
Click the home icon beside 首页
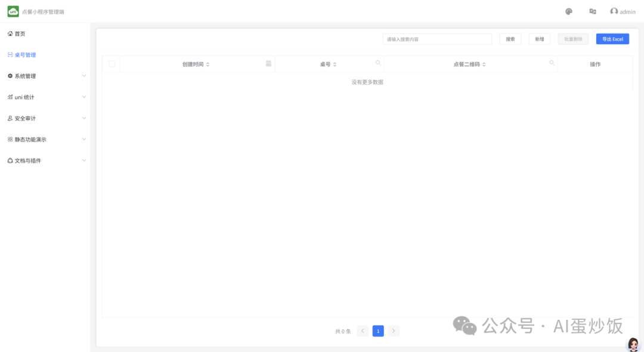10,33
